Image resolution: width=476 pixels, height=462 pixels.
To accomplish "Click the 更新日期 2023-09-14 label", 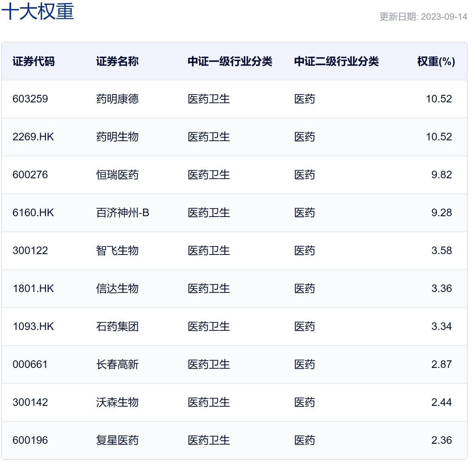I will [423, 17].
